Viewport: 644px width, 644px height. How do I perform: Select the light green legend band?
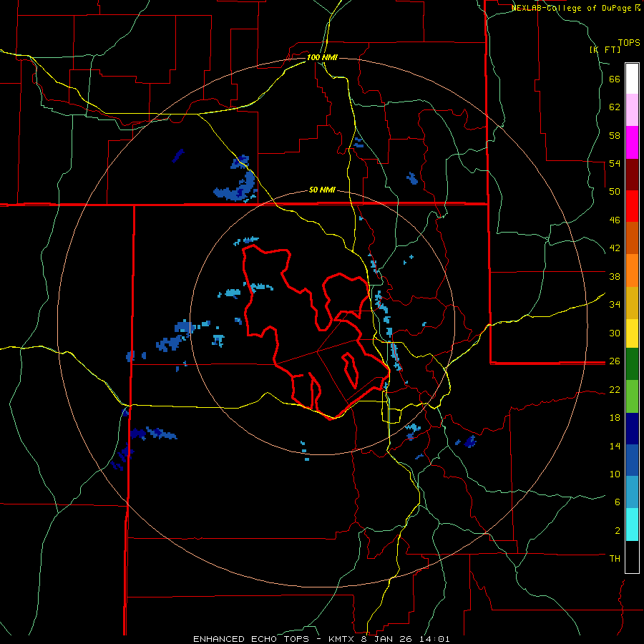pyautogui.click(x=632, y=396)
